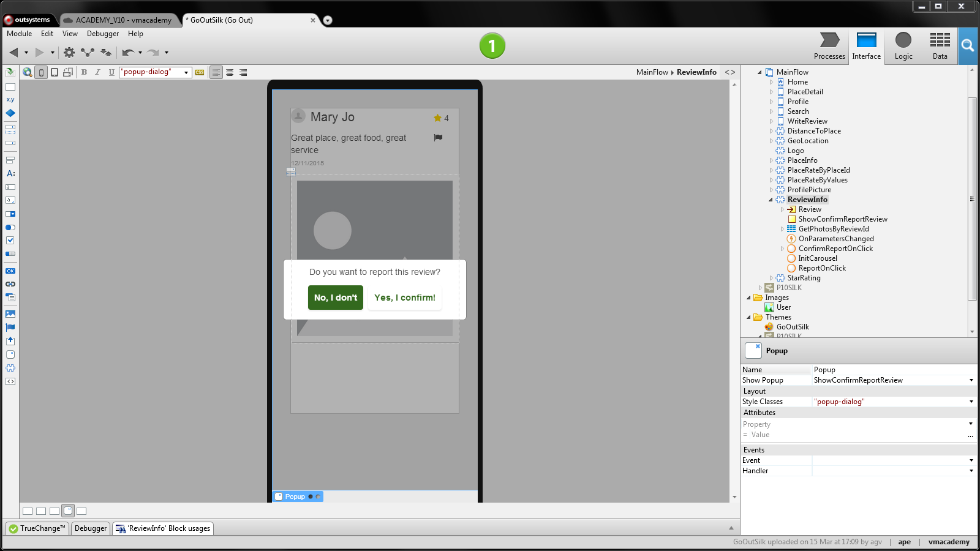This screenshot has width=980, height=551.
Task: Click the 'No, I don't' popup button
Action: coord(335,298)
